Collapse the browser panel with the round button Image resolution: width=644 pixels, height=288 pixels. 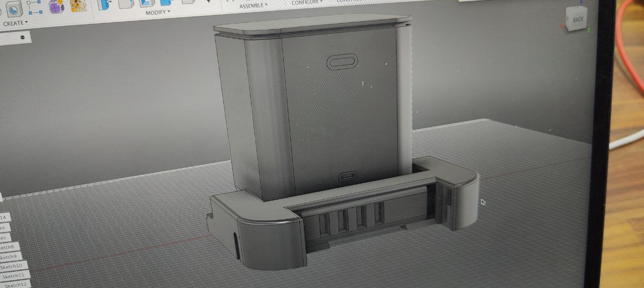pyautogui.click(x=23, y=37)
